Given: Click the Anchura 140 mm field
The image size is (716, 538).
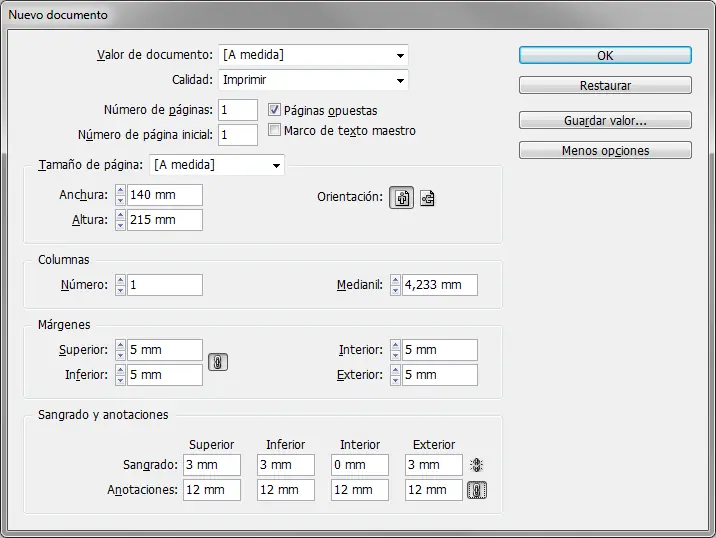Looking at the screenshot, I should tap(165, 195).
